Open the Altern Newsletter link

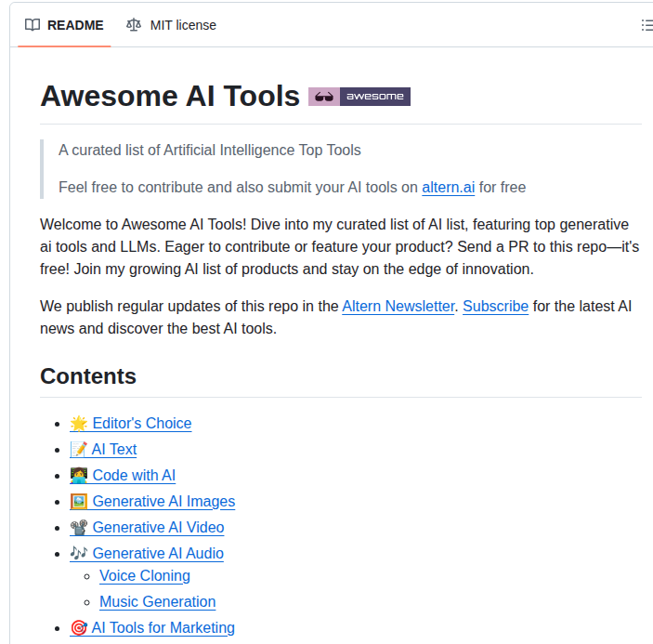pyautogui.click(x=398, y=306)
